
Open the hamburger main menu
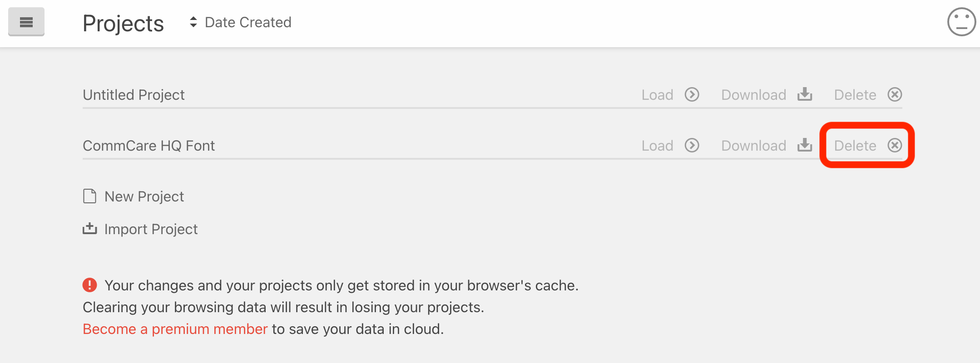[26, 22]
